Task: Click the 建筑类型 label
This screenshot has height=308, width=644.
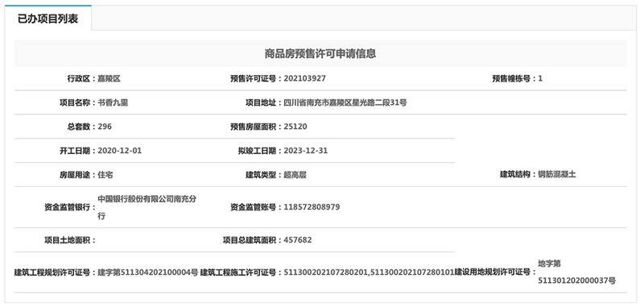Action: tap(261, 175)
